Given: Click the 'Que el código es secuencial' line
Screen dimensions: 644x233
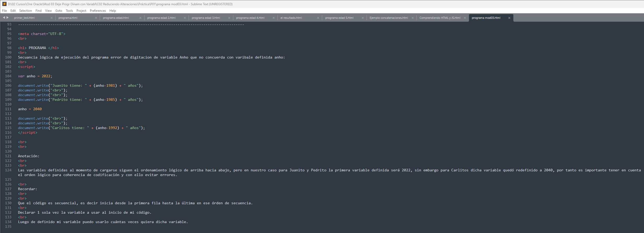Looking at the screenshot, I should click(x=135, y=203).
